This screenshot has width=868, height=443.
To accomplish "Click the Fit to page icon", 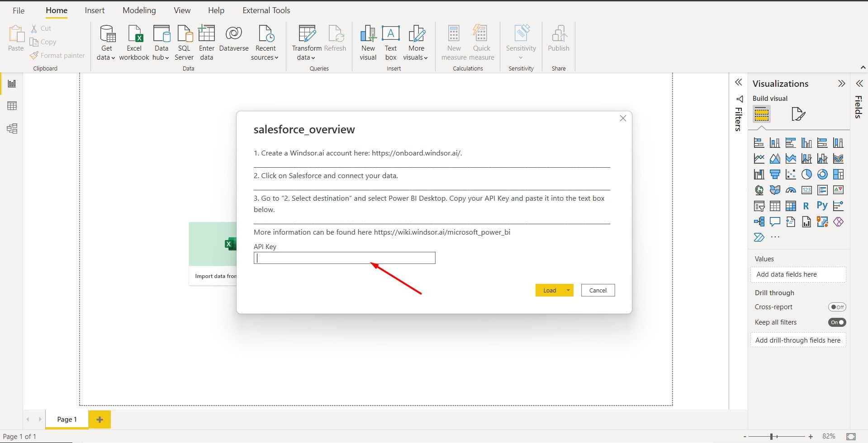I will coord(851,437).
